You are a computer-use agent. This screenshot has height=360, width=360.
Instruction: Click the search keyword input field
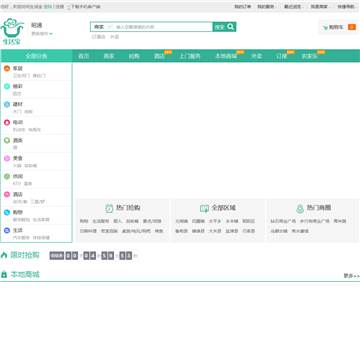(x=163, y=27)
